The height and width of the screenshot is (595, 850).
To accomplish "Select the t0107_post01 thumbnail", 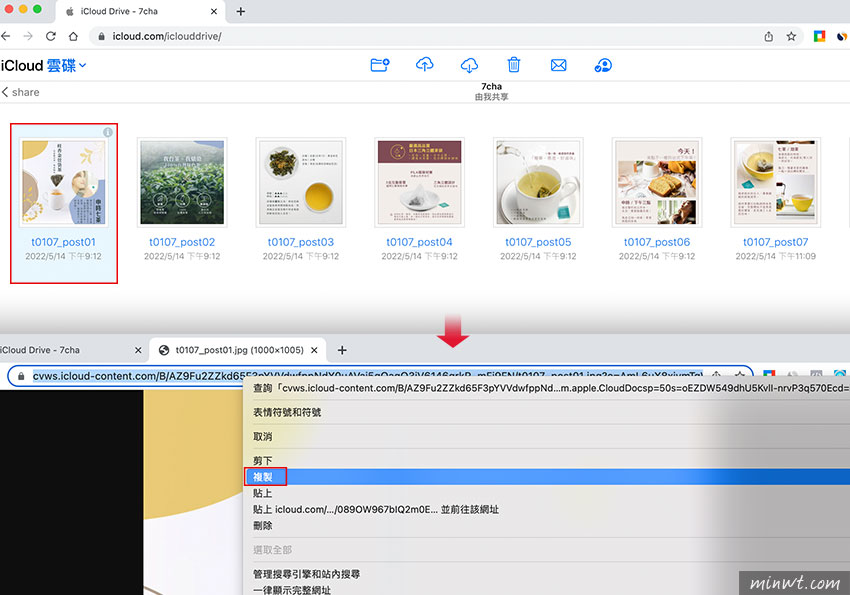I will [63, 182].
